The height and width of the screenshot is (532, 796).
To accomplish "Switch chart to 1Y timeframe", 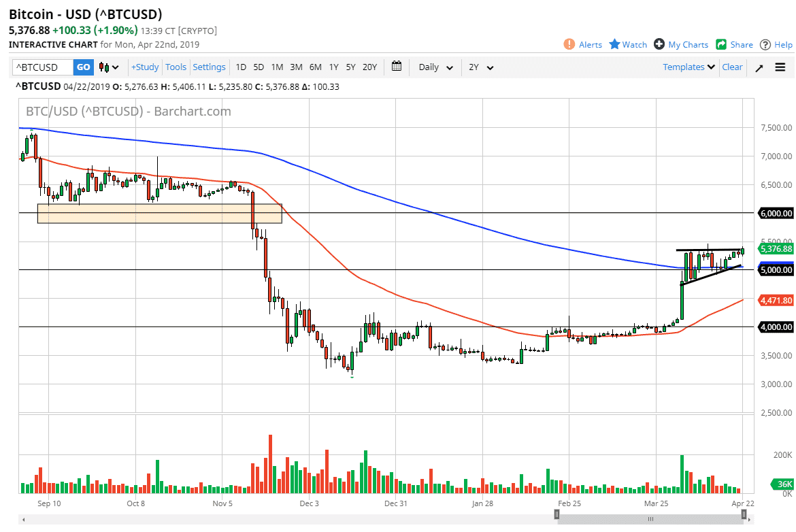I will (333, 67).
